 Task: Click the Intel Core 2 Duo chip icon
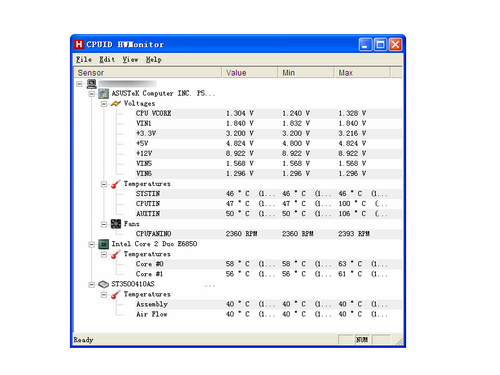(x=104, y=244)
